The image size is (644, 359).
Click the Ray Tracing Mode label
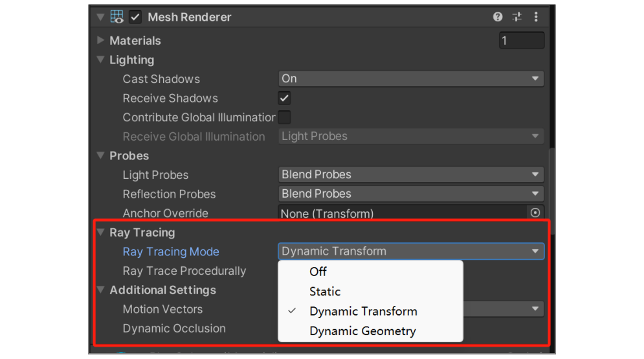pyautogui.click(x=171, y=251)
